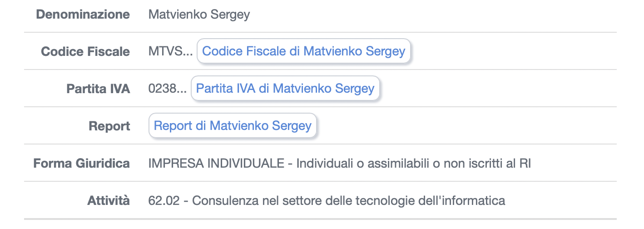Screen dimensions: 644x229
Task: Select the IMPRESA INDIVIDUALE text
Action: coord(216,163)
